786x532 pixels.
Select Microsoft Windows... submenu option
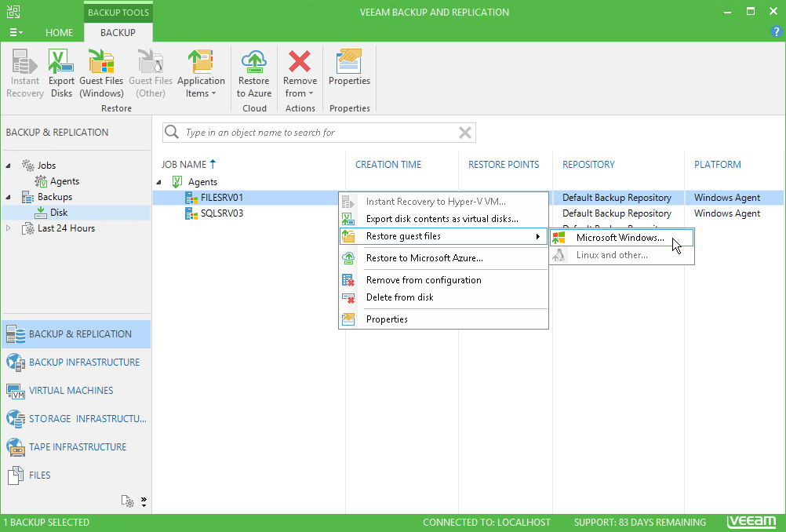point(621,238)
